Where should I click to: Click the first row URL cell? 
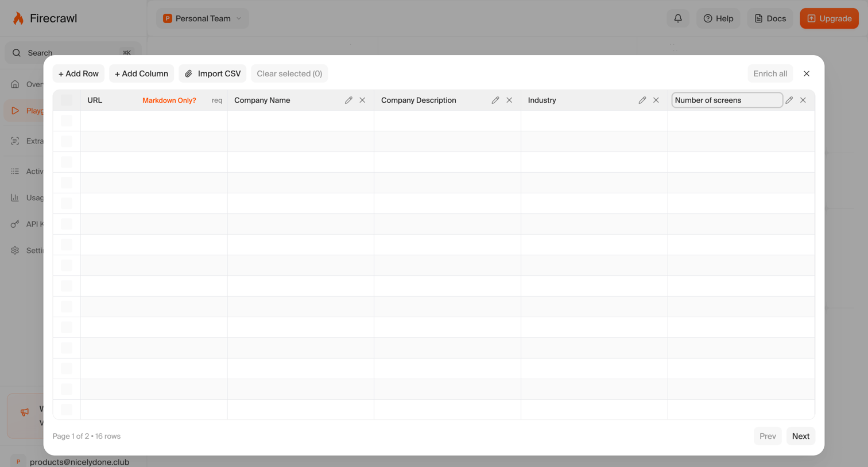154,120
